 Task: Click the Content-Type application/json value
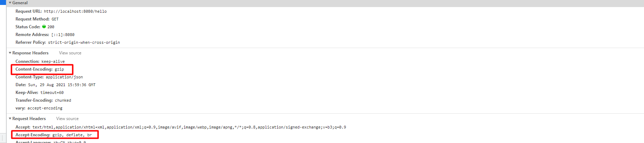pyautogui.click(x=64, y=77)
